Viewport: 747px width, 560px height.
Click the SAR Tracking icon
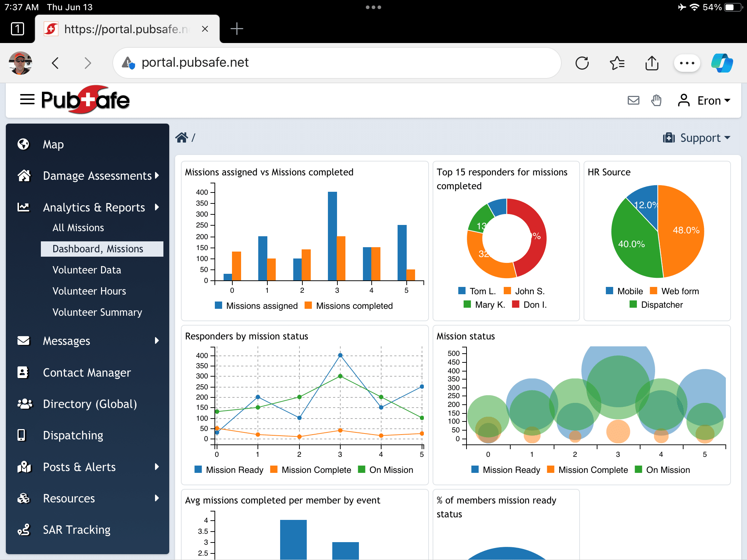24,530
